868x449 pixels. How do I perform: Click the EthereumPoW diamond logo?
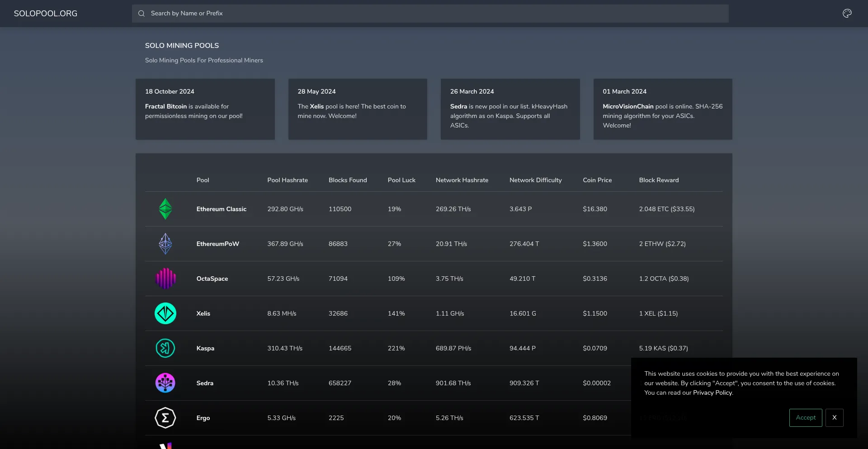click(x=165, y=244)
